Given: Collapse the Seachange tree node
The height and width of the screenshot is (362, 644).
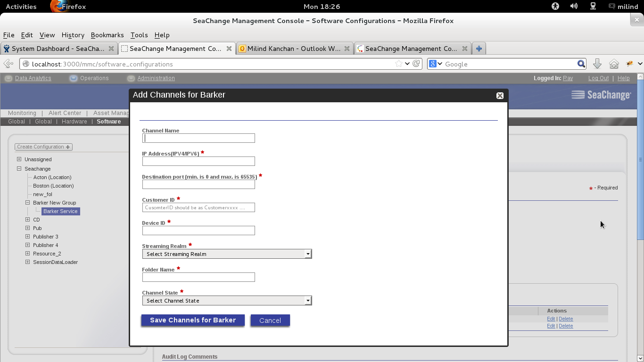Looking at the screenshot, I should pos(19,169).
